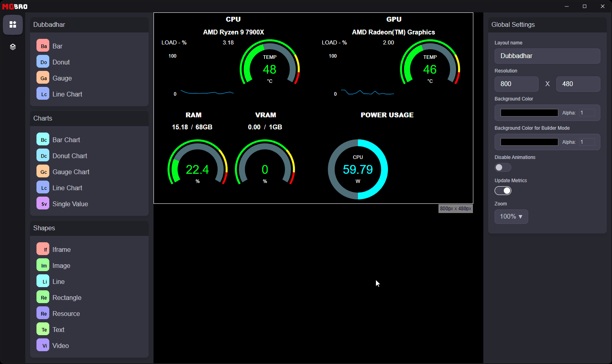This screenshot has width=612, height=364.
Task: Click the GPU load value 2.00
Action: click(388, 42)
